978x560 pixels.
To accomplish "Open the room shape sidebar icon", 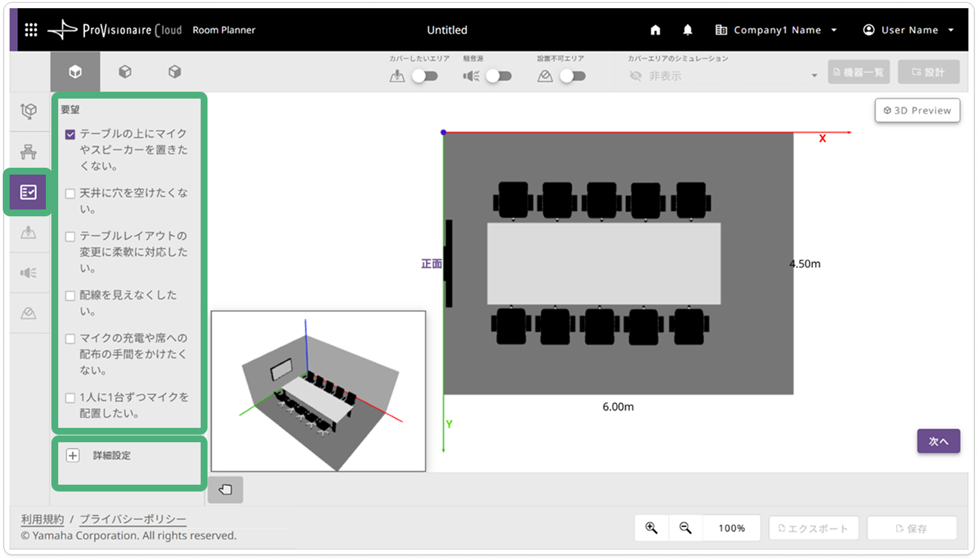I will (28, 111).
